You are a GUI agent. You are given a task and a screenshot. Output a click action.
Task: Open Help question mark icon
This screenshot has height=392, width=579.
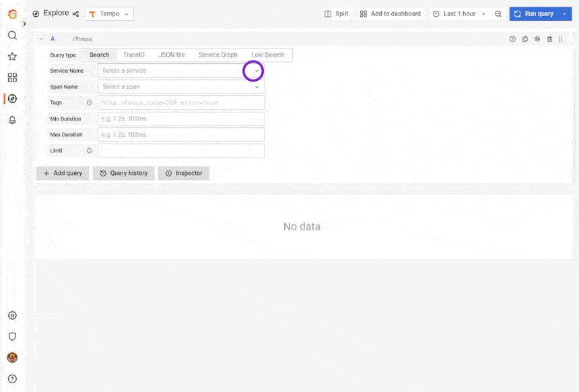12,379
